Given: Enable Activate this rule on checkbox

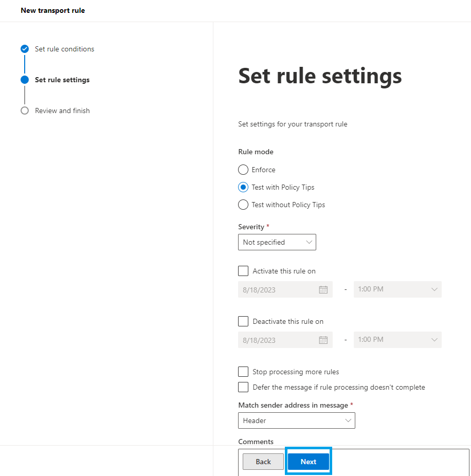Looking at the screenshot, I should [243, 271].
